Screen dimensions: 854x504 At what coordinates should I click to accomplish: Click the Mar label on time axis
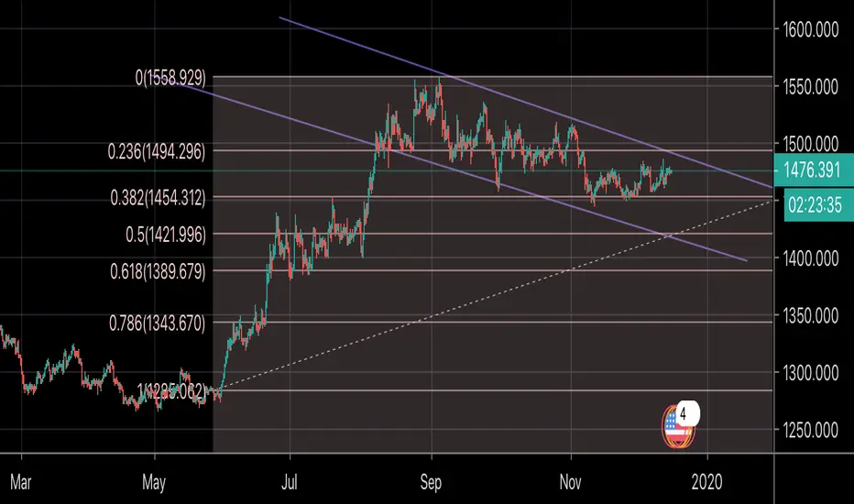click(x=21, y=482)
